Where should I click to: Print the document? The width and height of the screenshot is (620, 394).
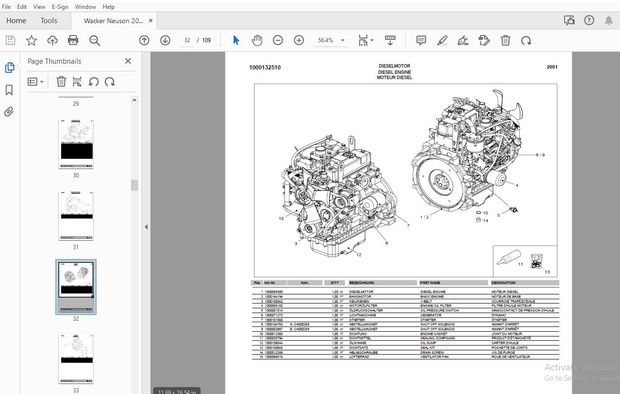(x=73, y=40)
